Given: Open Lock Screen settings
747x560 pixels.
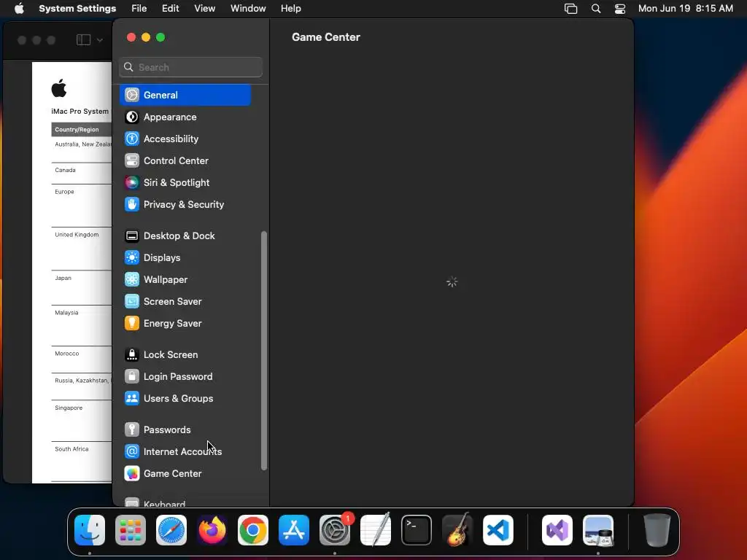Looking at the screenshot, I should pos(185,355).
